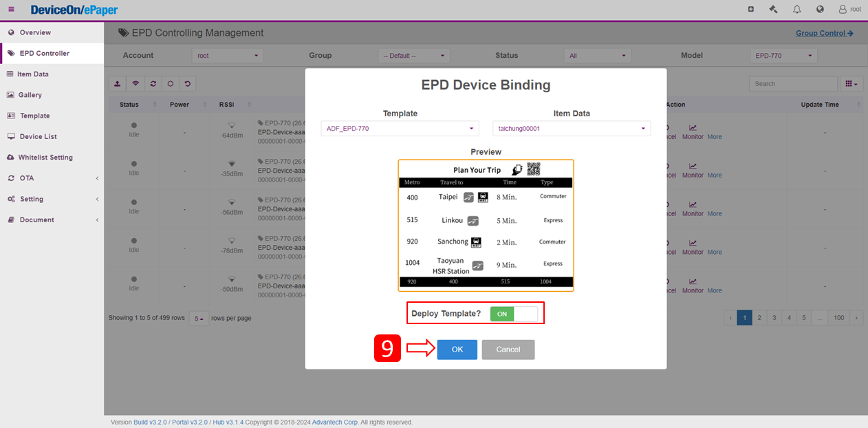Confirm binding with the OK button
This screenshot has height=428, width=868.
point(457,350)
